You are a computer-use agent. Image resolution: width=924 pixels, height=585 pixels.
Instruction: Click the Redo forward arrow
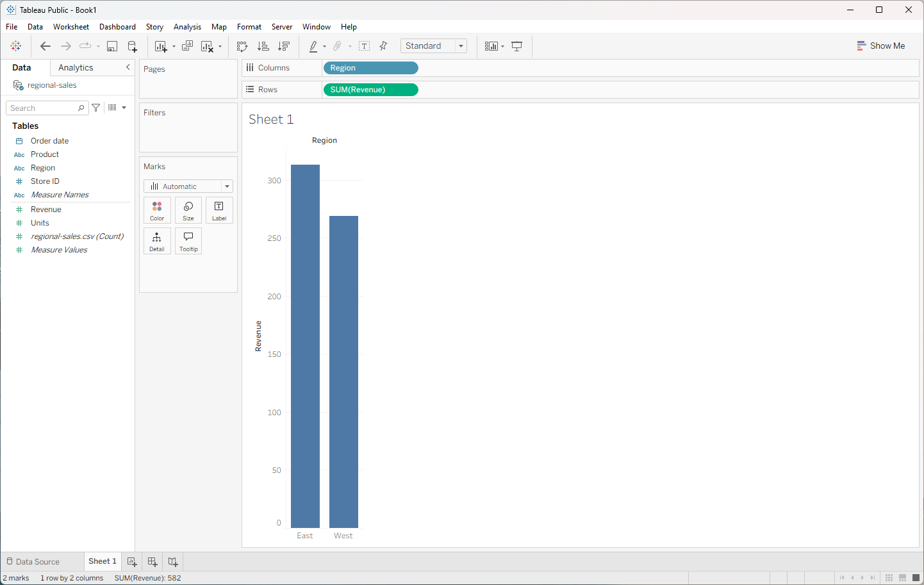coord(65,46)
